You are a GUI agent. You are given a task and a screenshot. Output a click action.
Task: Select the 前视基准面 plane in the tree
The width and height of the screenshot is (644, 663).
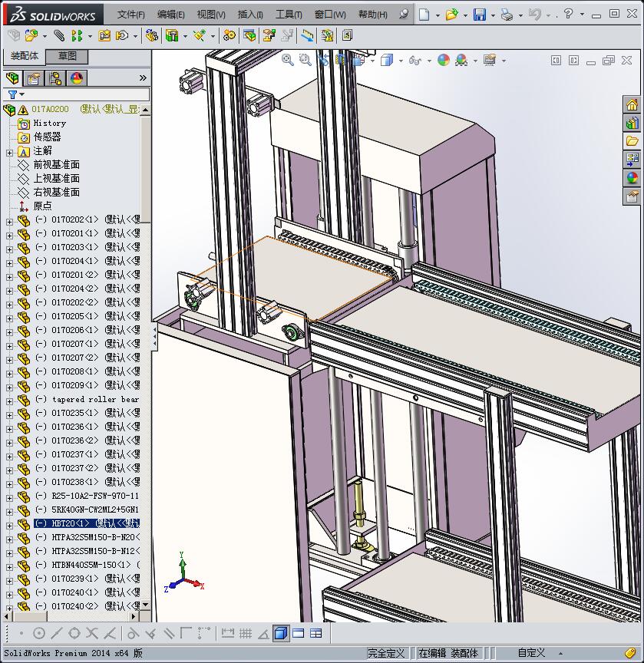(x=56, y=165)
